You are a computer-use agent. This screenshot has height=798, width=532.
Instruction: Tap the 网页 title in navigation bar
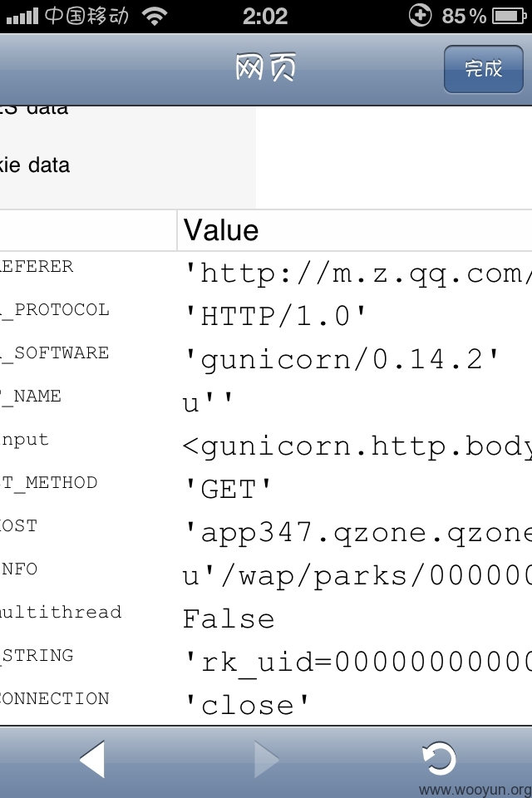click(x=265, y=67)
